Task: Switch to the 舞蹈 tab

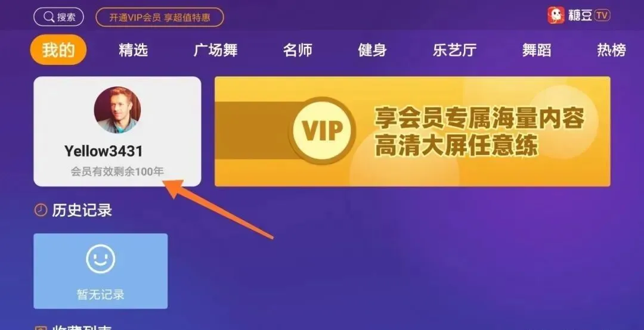Action: pyautogui.click(x=537, y=50)
